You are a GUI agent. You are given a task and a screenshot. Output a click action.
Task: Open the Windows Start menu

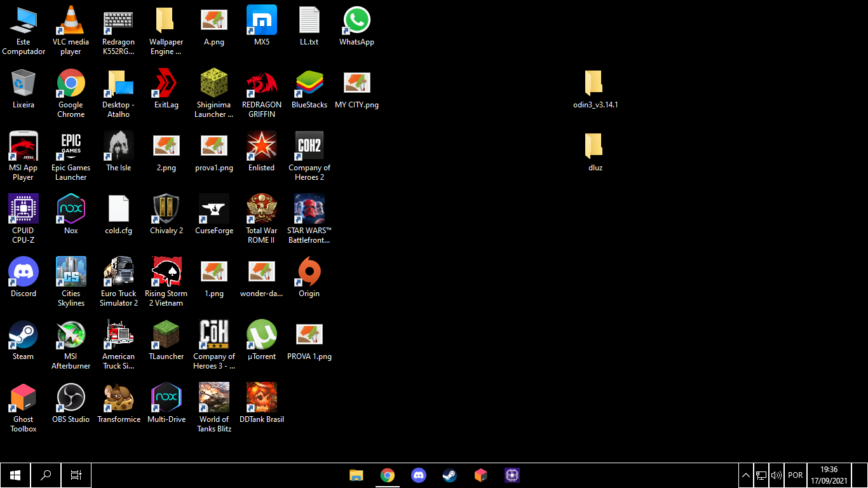pos(15,475)
